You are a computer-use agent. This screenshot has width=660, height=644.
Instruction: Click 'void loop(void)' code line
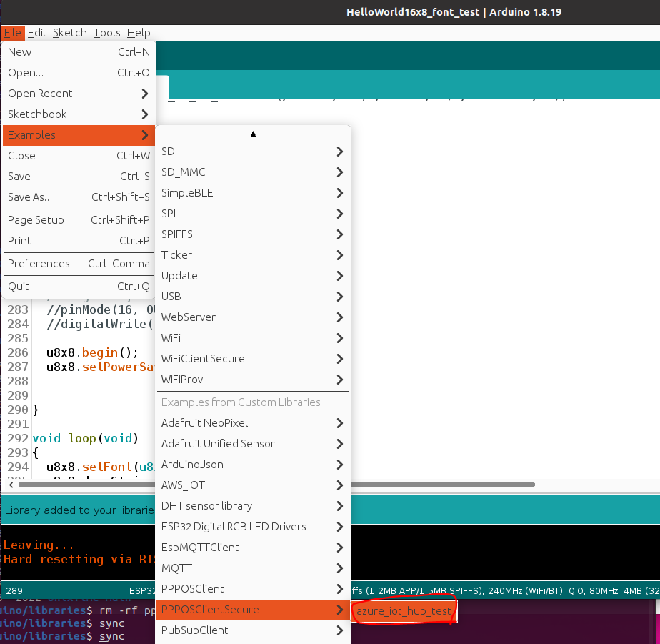coord(86,438)
